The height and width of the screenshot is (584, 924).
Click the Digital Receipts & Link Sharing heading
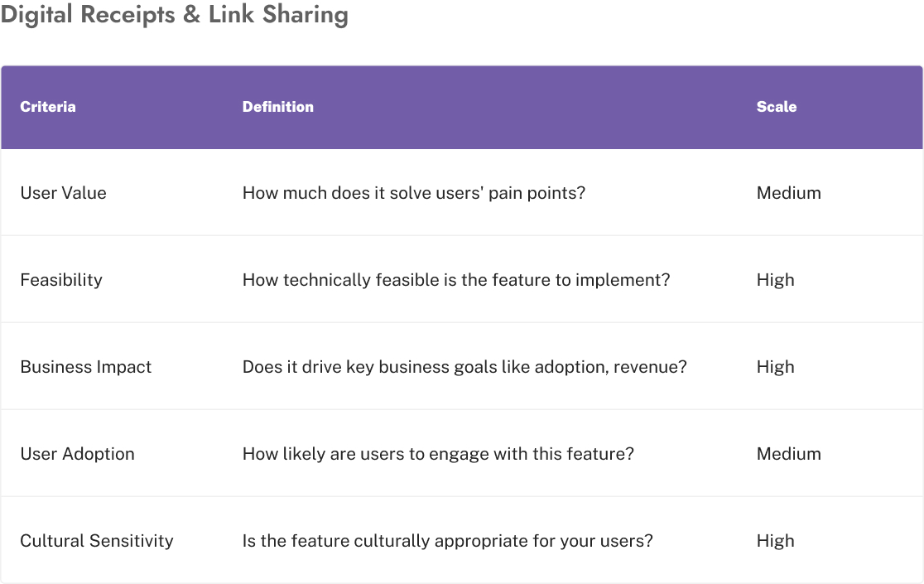click(175, 16)
